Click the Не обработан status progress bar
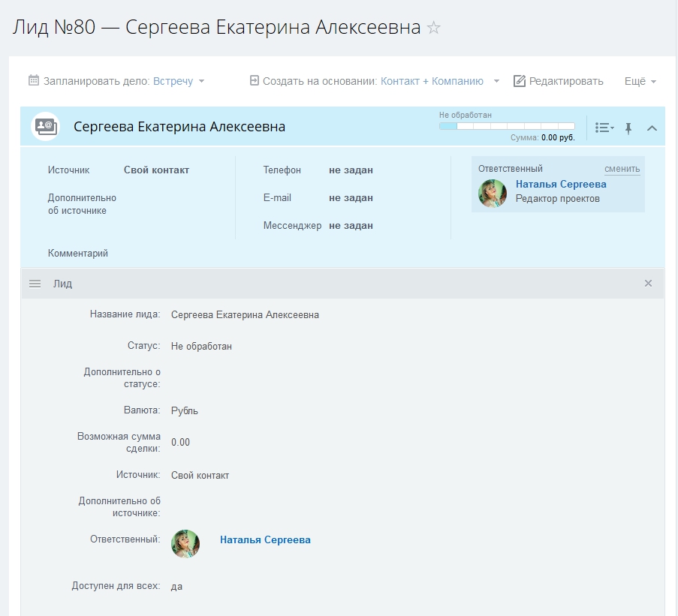This screenshot has width=678, height=616. (507, 126)
